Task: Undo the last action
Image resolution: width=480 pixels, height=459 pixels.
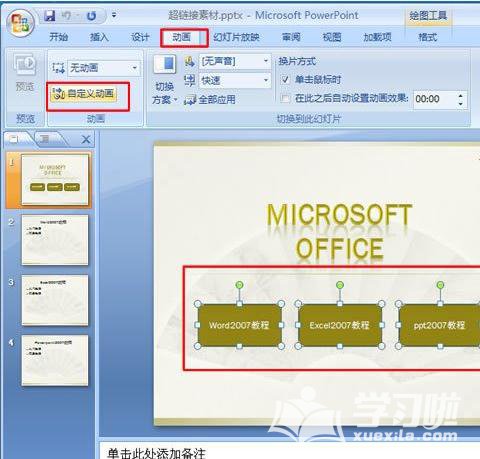Action: click(67, 15)
